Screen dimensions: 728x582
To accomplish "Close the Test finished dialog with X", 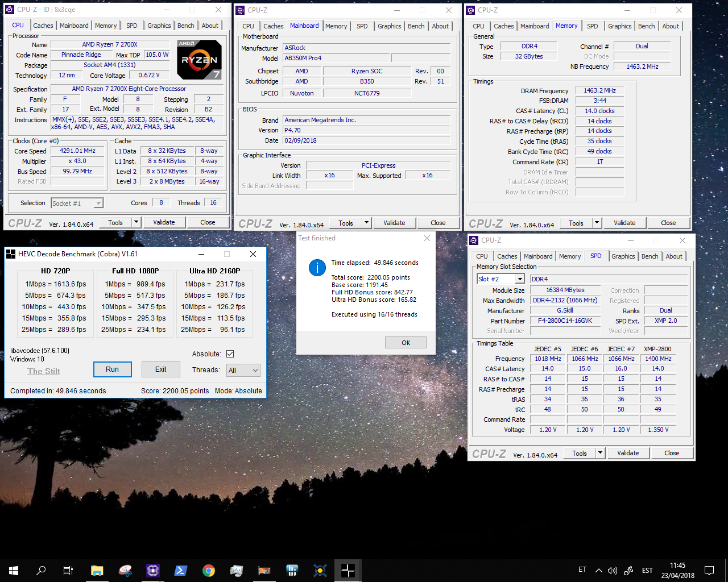I will (427, 238).
